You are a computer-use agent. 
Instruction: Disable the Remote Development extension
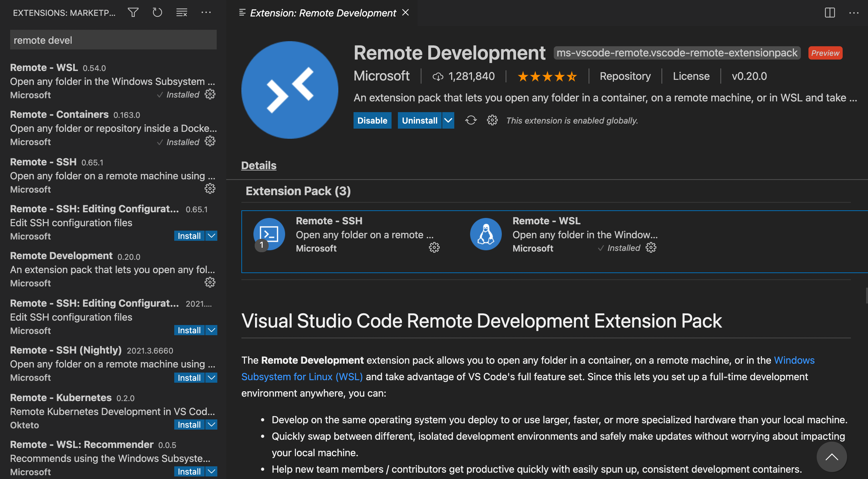372,120
